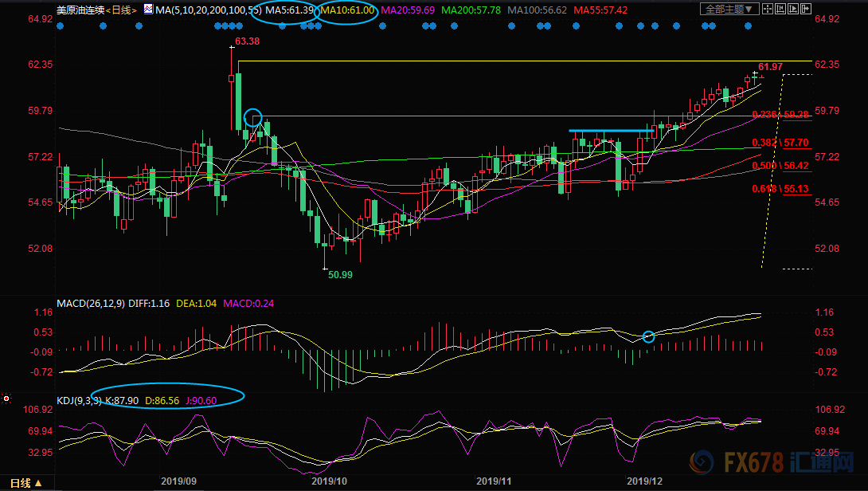Click the 50.99 low price label
868x491 pixels.
340,273
